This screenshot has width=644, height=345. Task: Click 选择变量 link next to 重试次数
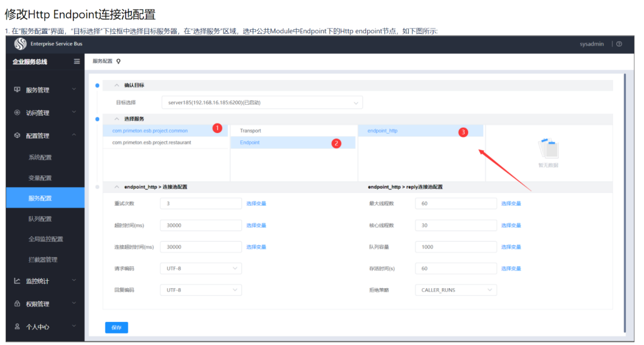pyautogui.click(x=256, y=203)
